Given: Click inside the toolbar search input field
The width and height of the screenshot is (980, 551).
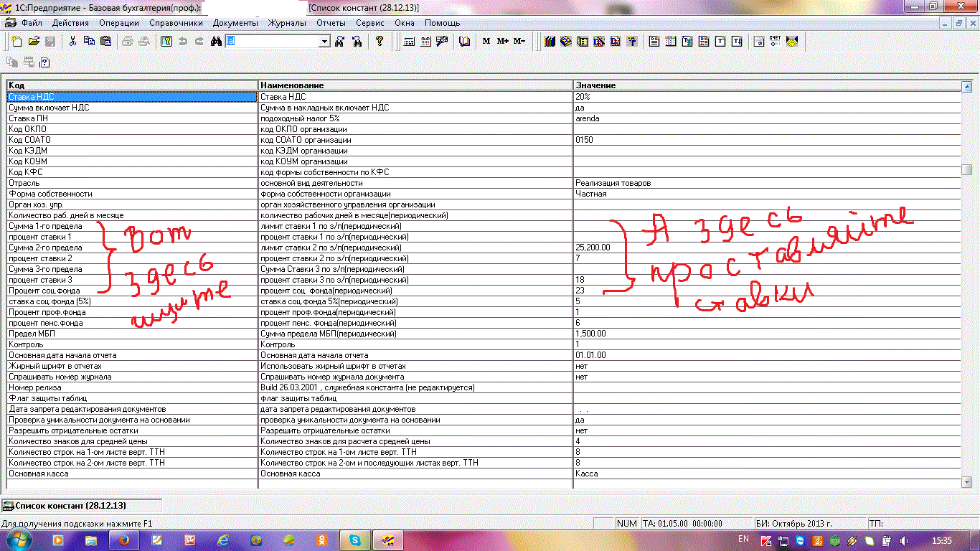Looking at the screenshot, I should coord(273,42).
